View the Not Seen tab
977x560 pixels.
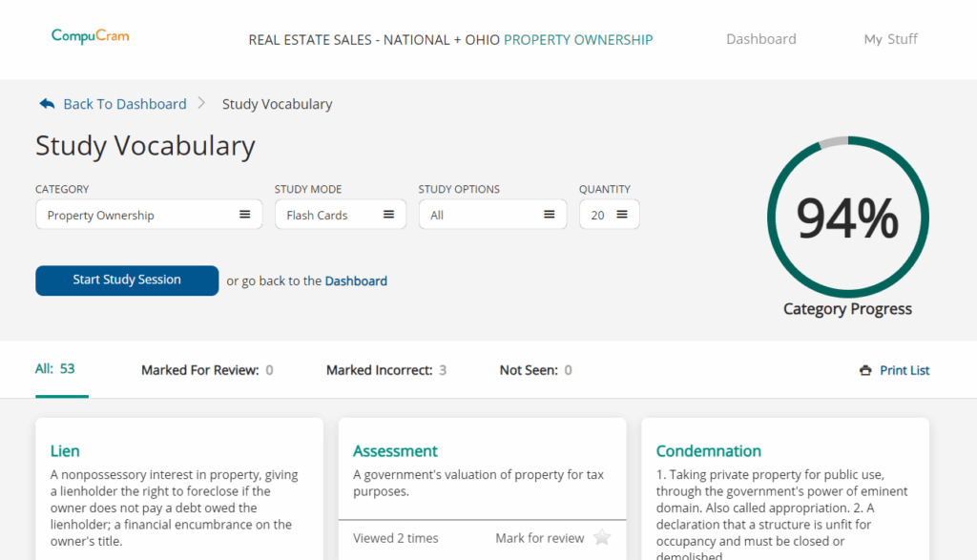(x=535, y=370)
